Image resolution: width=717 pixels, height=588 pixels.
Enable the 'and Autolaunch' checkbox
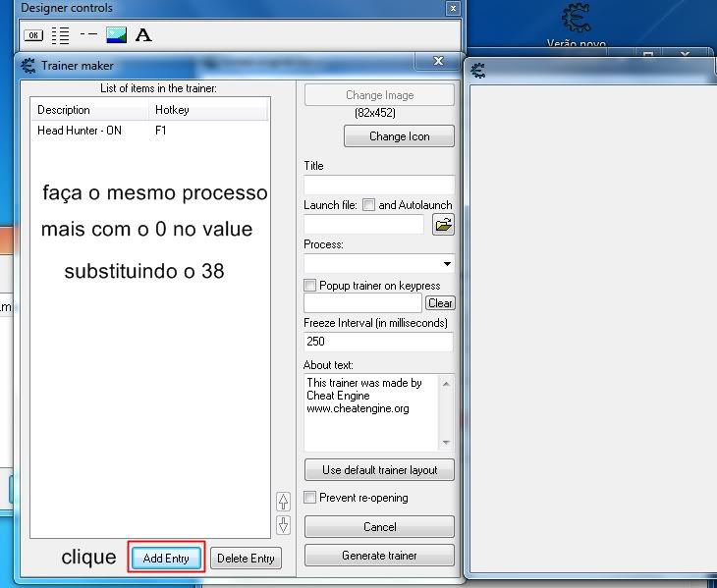click(369, 205)
